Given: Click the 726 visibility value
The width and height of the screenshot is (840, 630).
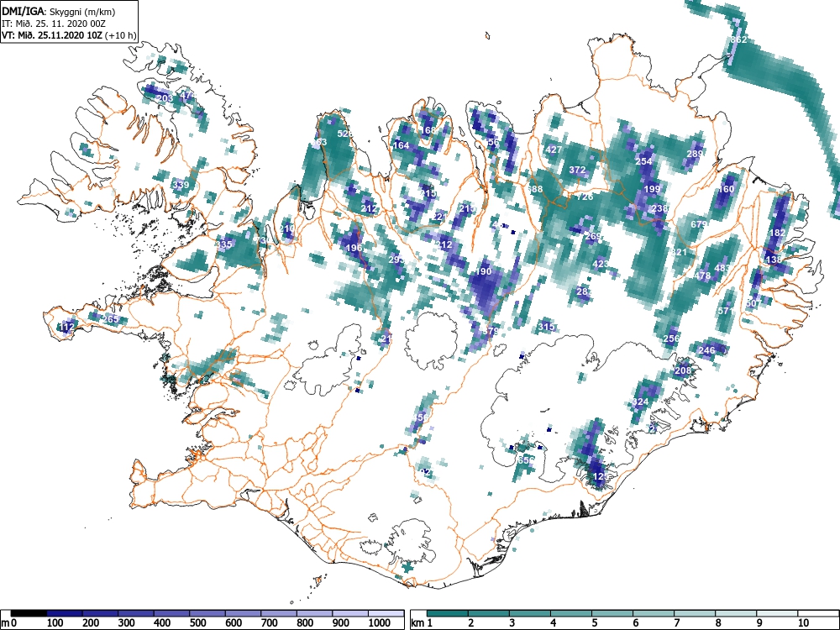Looking at the screenshot, I should tap(585, 197).
